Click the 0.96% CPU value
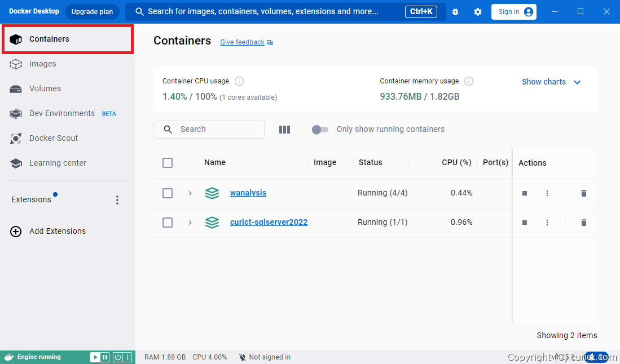The height and width of the screenshot is (364, 620). point(461,222)
